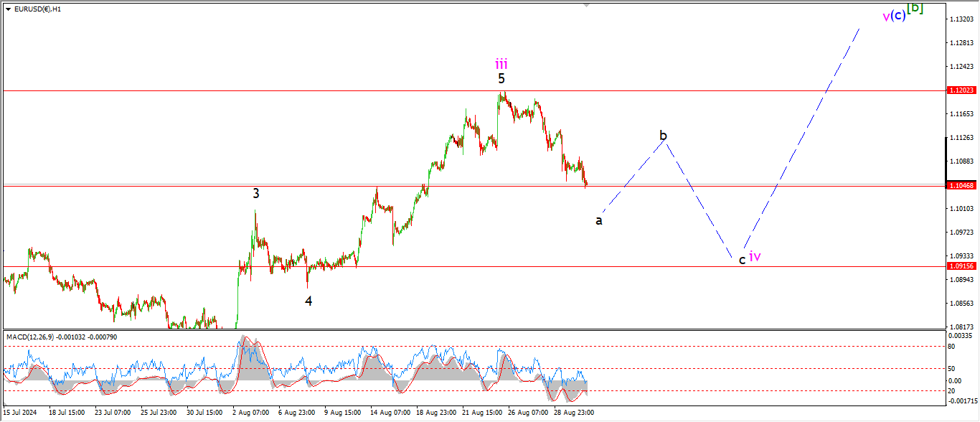Select the blue (c) wave label
This screenshot has width=980, height=422.
897,15
